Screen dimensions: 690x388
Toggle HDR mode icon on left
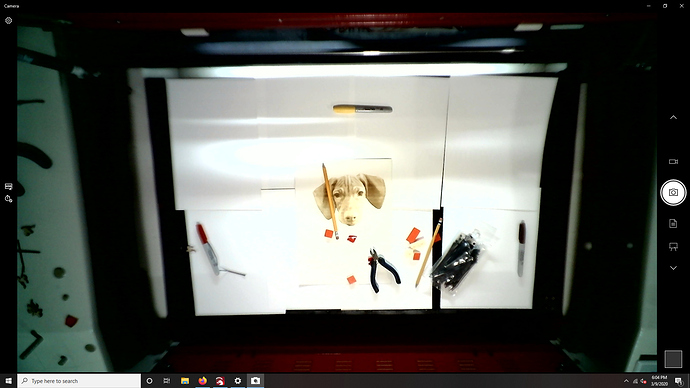coord(8,187)
